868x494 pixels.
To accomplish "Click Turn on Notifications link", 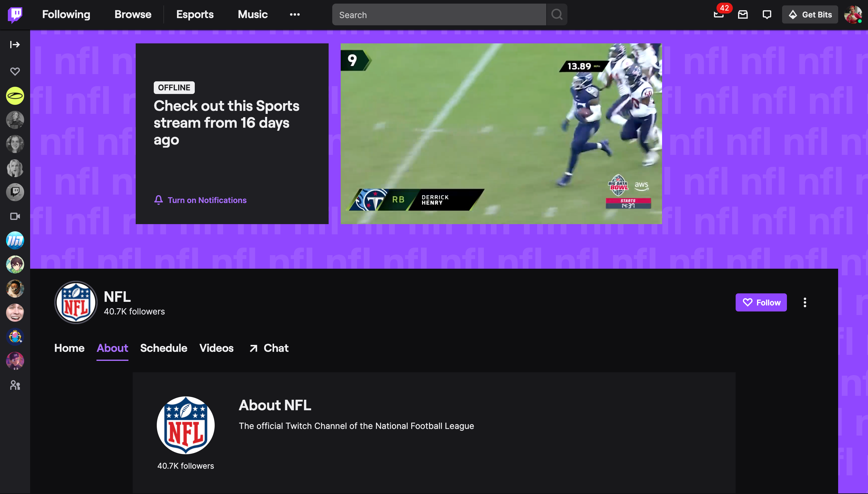I will (x=200, y=200).
